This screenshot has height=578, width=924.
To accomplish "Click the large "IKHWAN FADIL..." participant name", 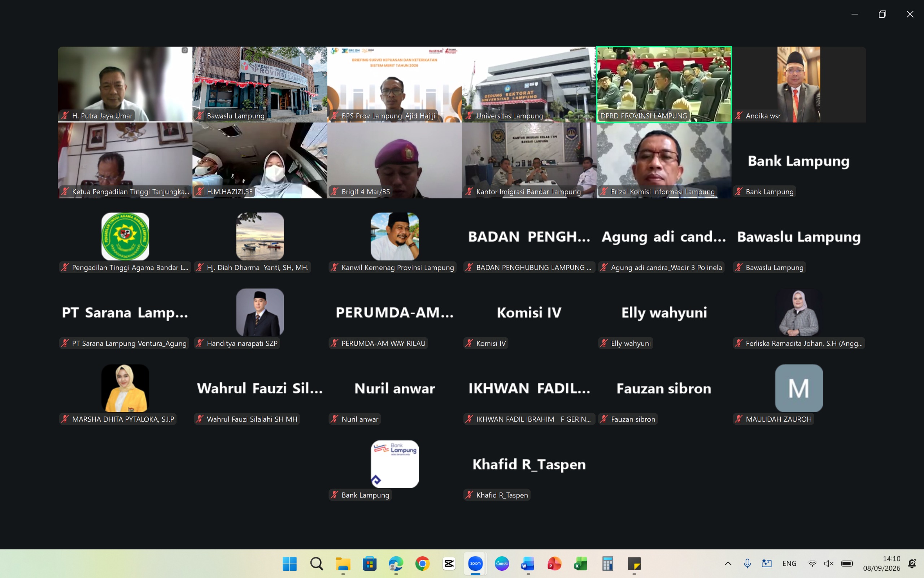I will pos(529,388).
